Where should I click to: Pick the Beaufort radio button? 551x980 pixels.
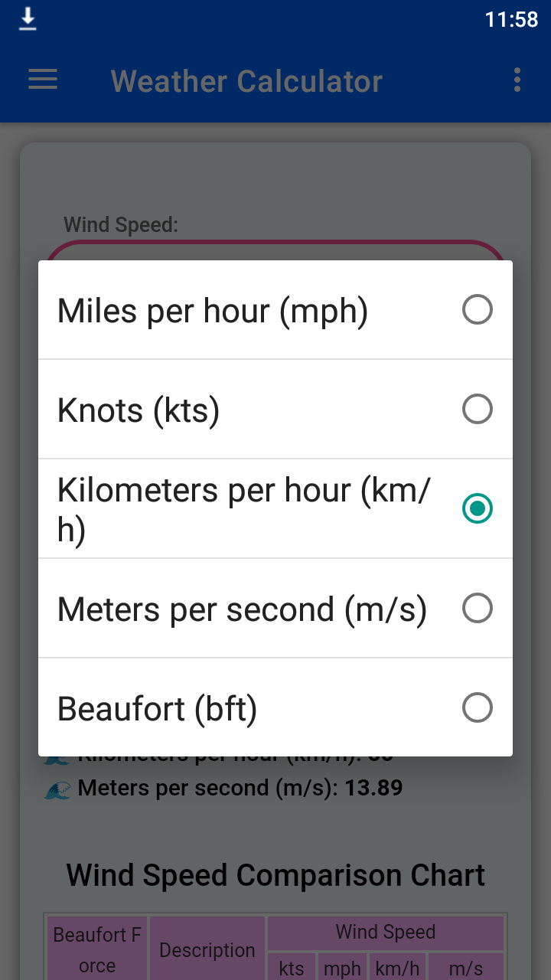[478, 708]
